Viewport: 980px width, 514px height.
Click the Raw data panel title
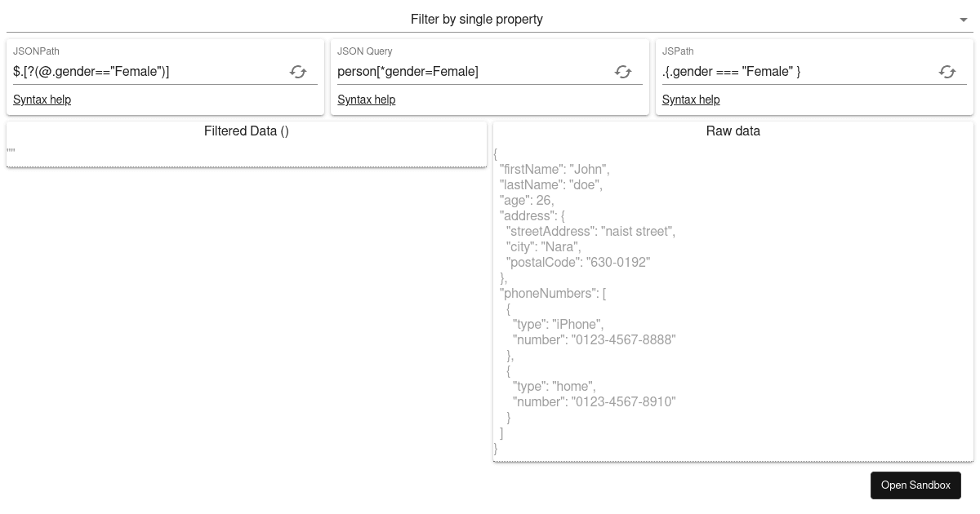coord(733,131)
